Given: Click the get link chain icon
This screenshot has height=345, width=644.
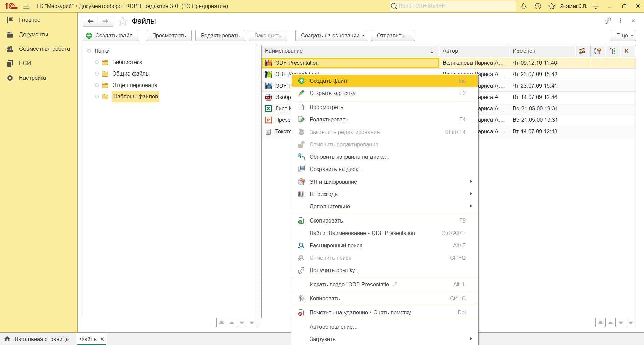Looking at the screenshot, I should point(608,21).
